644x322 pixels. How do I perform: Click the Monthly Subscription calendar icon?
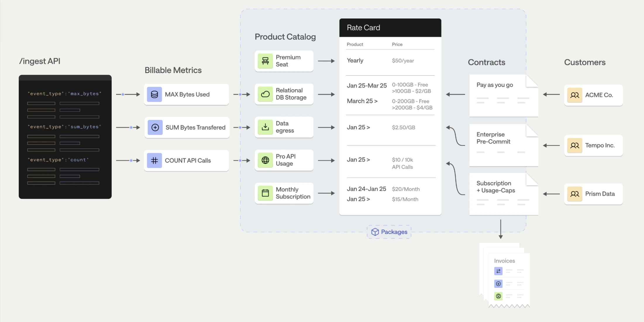pos(265,193)
